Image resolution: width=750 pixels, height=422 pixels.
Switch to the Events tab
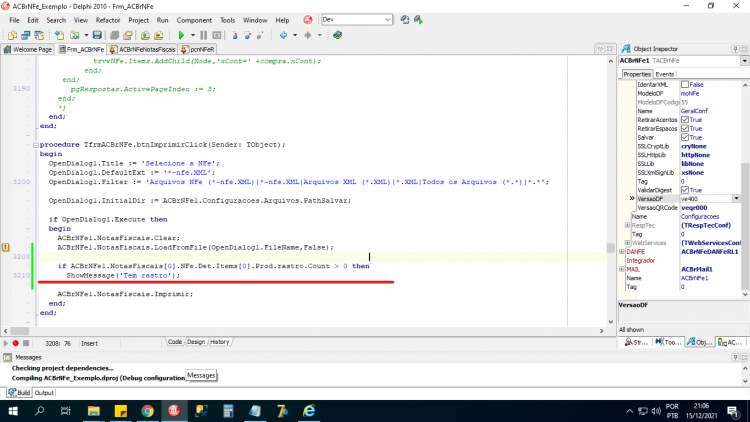[664, 74]
